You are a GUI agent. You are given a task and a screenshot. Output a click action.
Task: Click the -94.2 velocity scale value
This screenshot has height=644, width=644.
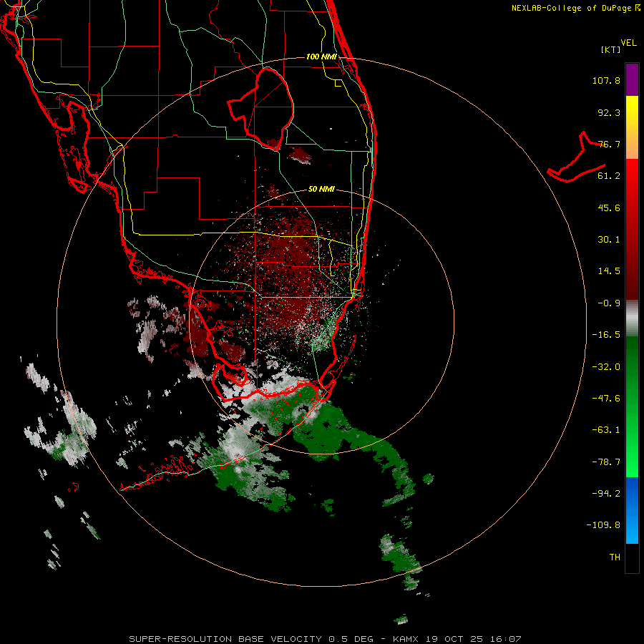[x=606, y=494]
